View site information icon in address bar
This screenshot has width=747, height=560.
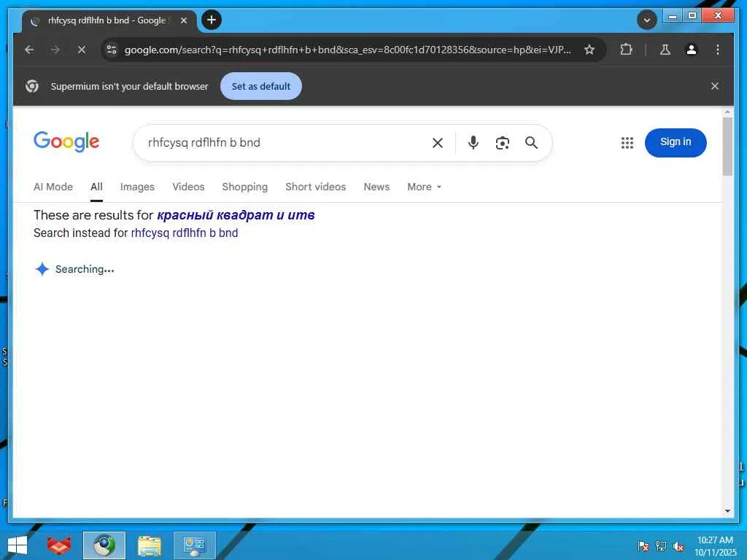[x=112, y=50]
